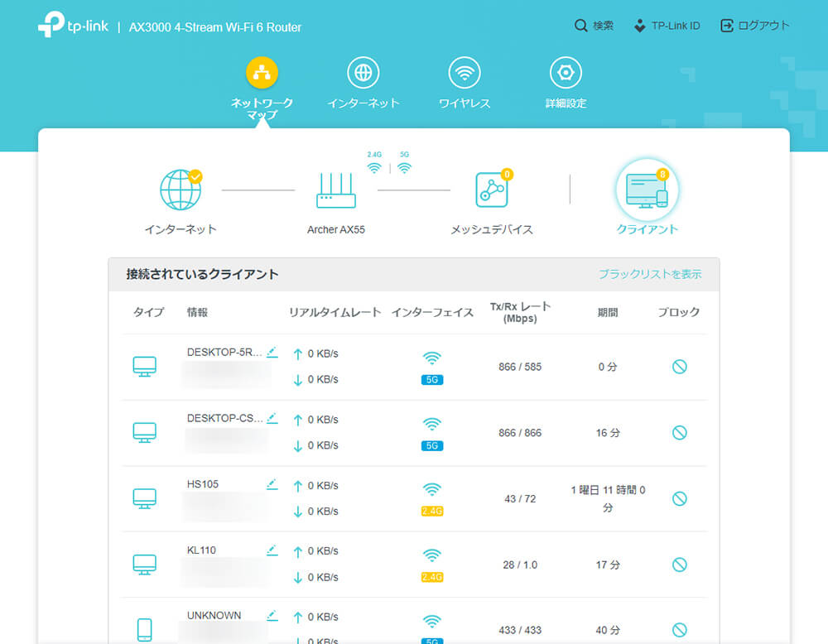Click the インターフェイス column header
Viewport: 828px width, 644px height.
click(432, 312)
